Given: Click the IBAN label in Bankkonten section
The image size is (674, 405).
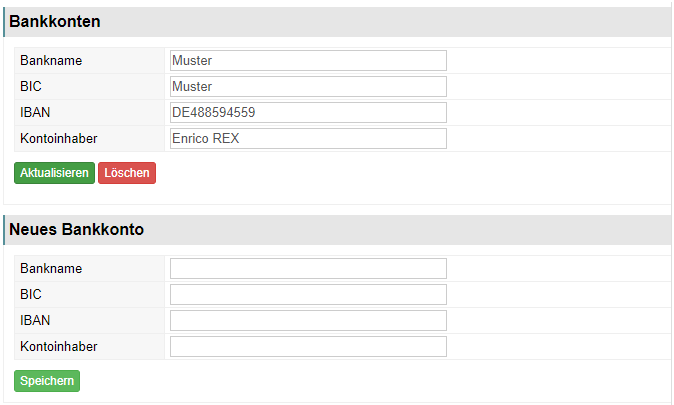Looking at the screenshot, I should tap(35, 113).
